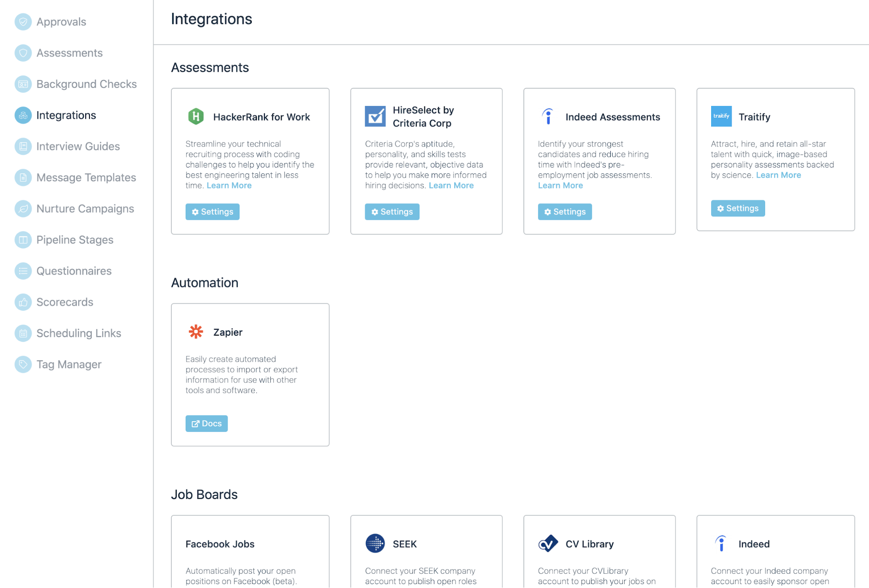Open Scorecards section
Screen dimensions: 869x588
click(x=65, y=302)
